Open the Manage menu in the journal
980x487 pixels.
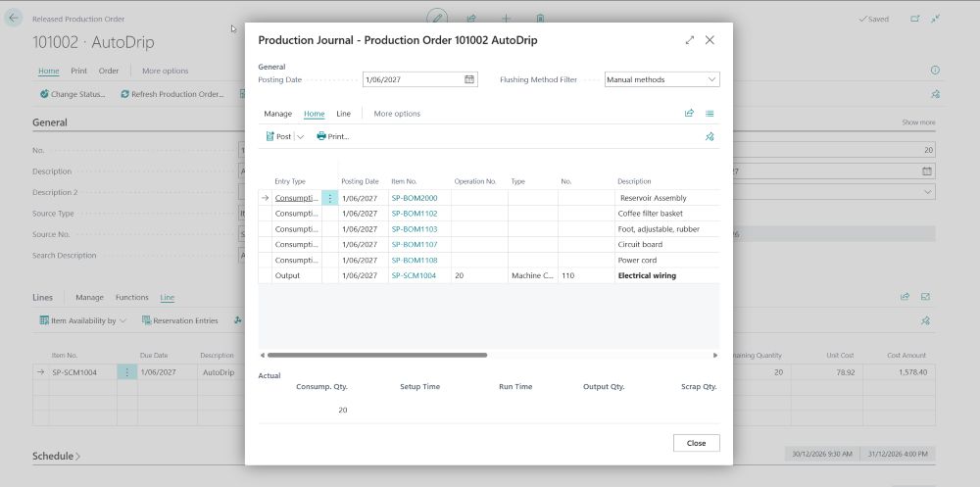click(x=277, y=114)
